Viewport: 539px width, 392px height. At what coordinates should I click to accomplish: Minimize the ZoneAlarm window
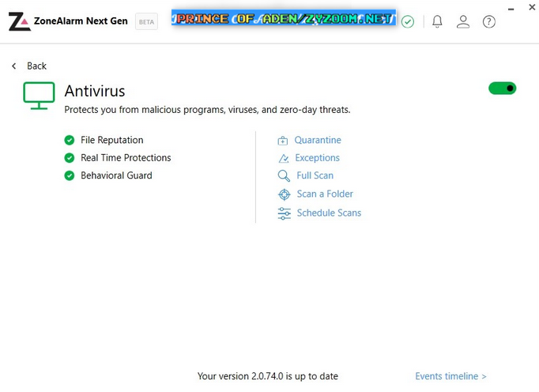pyautogui.click(x=511, y=9)
